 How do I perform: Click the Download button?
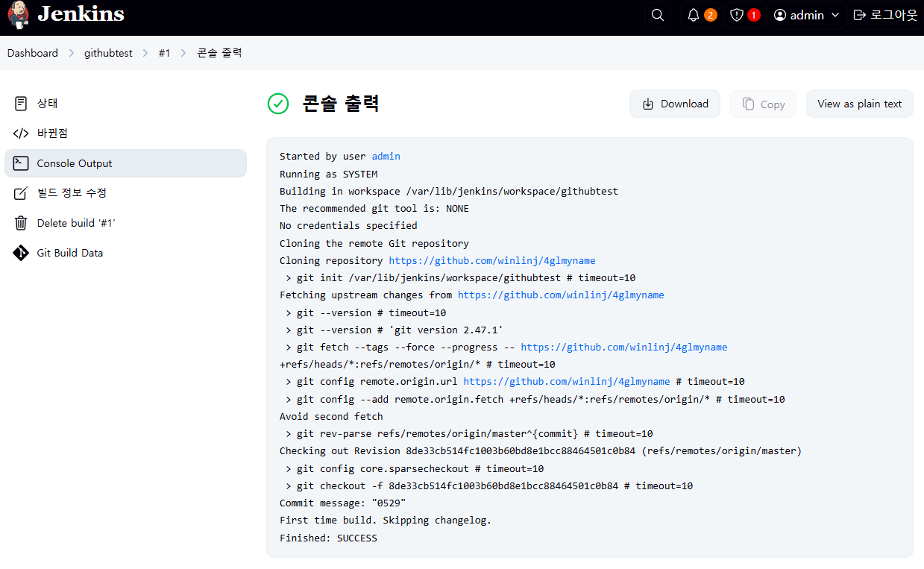675,104
